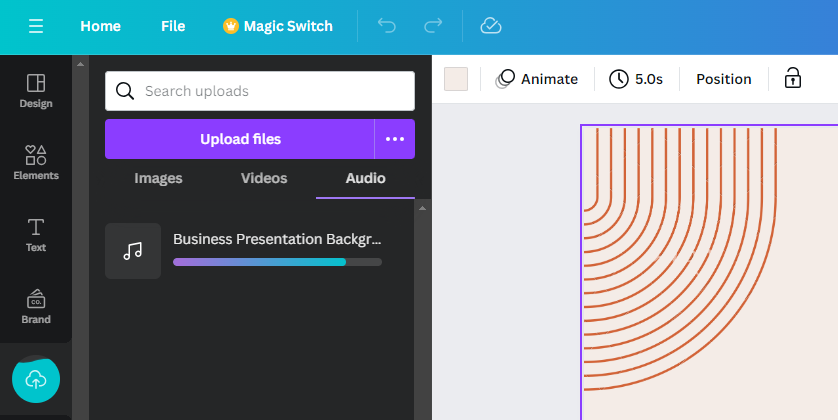Screen dimensions: 838x420
Task: Select the arched lines graphic on canvas
Action: point(680,258)
